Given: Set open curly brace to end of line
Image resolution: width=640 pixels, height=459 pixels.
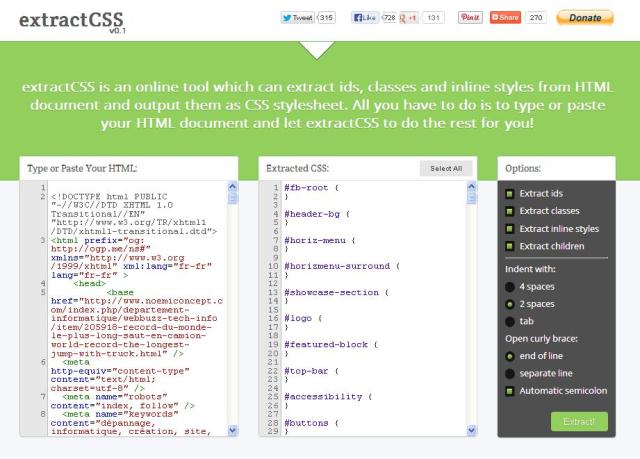Looking at the screenshot, I should tap(509, 356).
